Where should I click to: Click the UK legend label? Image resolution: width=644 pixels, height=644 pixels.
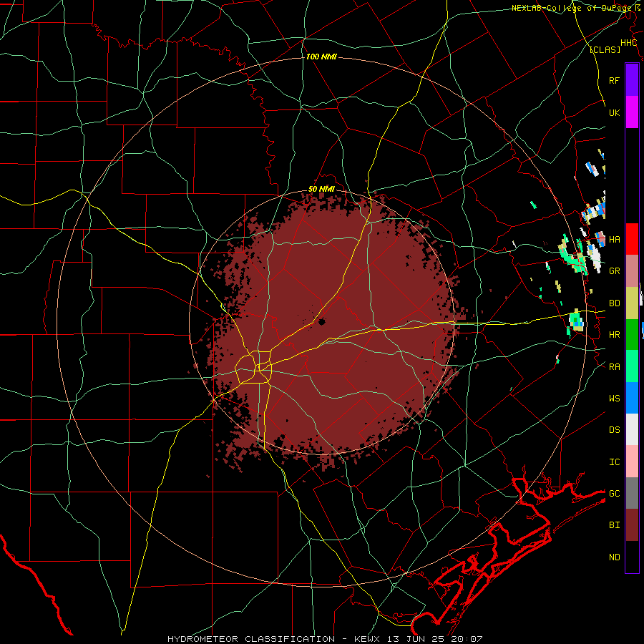pos(614,112)
